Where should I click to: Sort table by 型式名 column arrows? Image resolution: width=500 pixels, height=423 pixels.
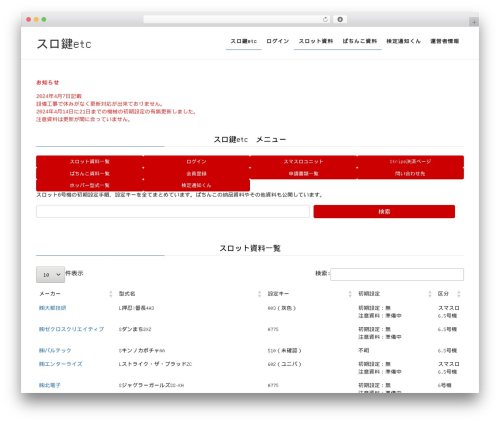(x=259, y=294)
